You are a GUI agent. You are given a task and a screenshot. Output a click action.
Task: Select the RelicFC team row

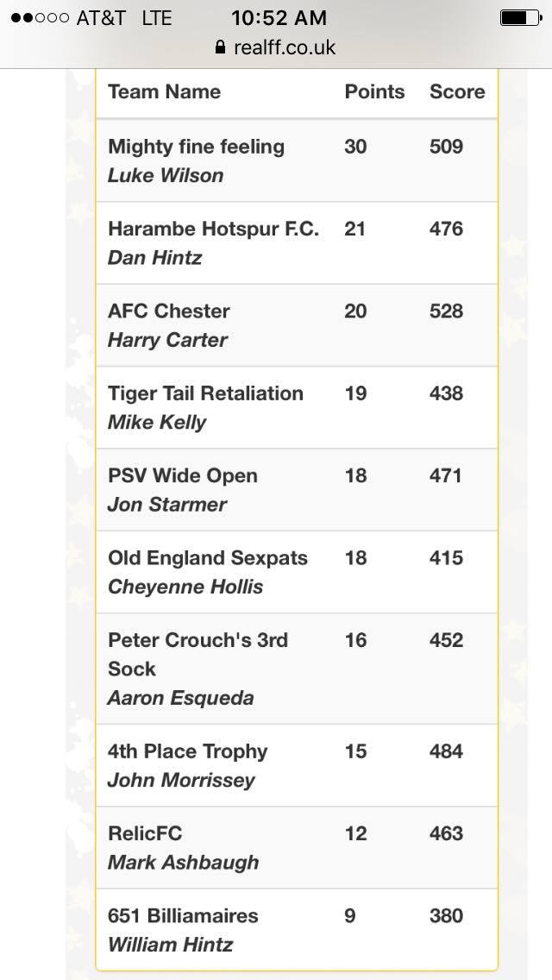click(x=297, y=847)
